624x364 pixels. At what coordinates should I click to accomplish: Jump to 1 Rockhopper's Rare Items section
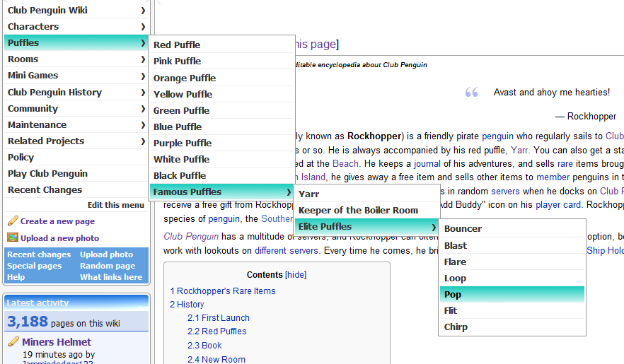pyautogui.click(x=222, y=291)
